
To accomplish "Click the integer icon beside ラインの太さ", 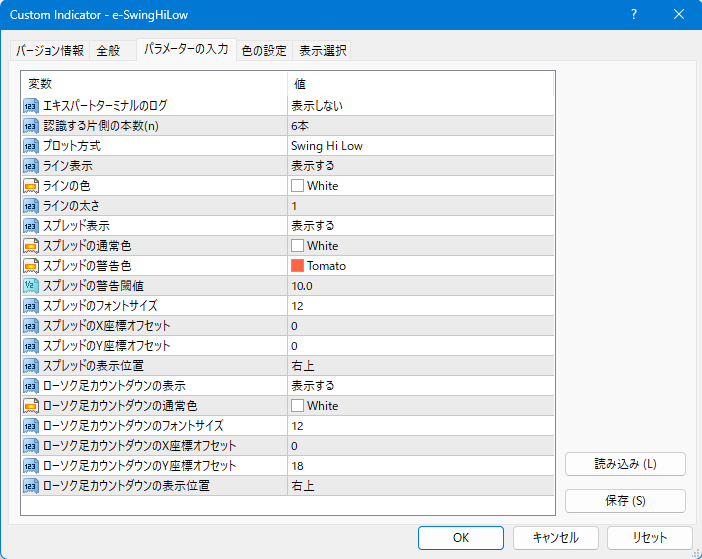I will pos(30,206).
